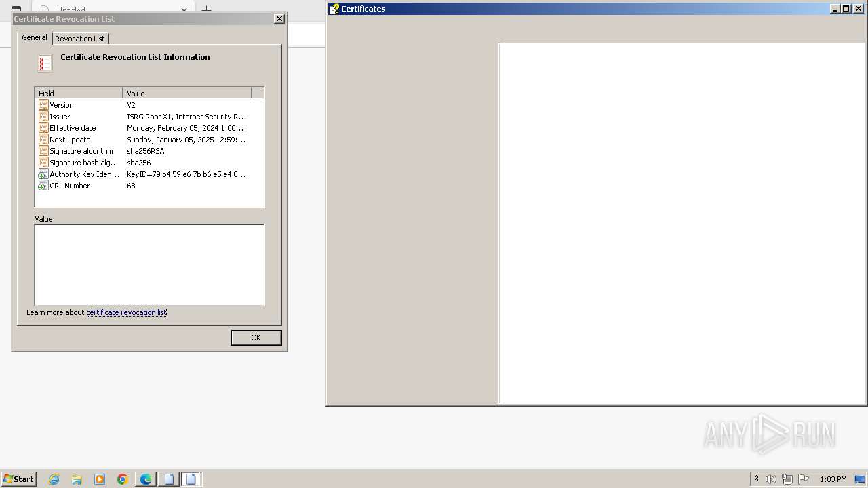This screenshot has width=868, height=488.
Task: Open Windows Explorer folder on taskbar
Action: [x=77, y=479]
